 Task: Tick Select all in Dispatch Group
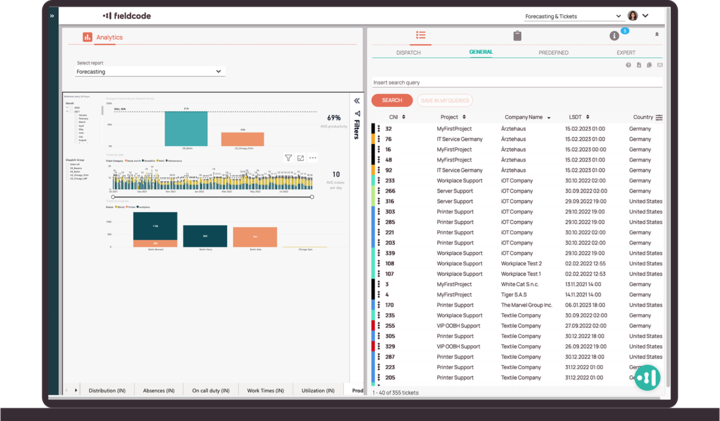pyautogui.click(x=68, y=164)
